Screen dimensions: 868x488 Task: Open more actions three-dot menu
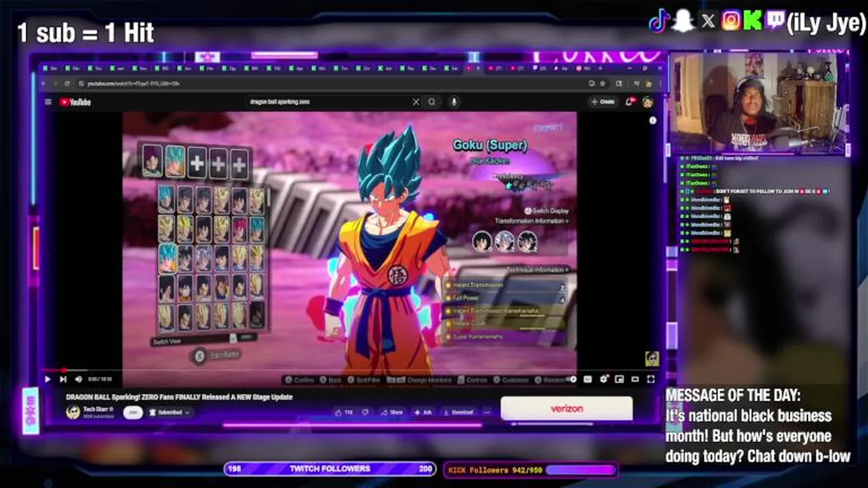(x=486, y=412)
